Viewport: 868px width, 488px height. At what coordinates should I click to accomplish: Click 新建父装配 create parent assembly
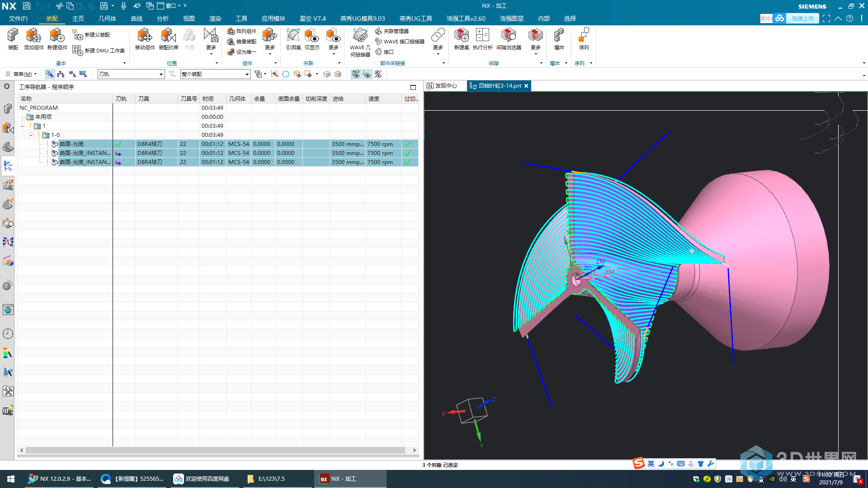pyautogui.click(x=91, y=35)
